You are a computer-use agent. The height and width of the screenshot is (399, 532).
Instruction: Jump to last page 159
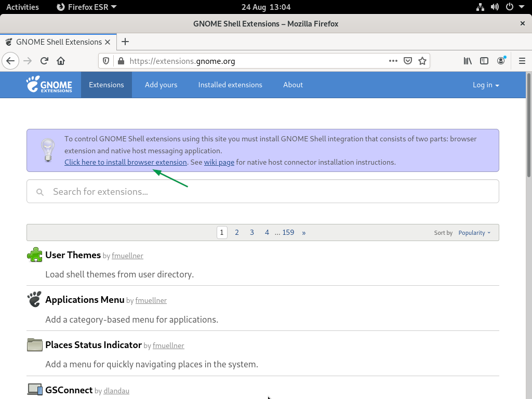click(288, 232)
